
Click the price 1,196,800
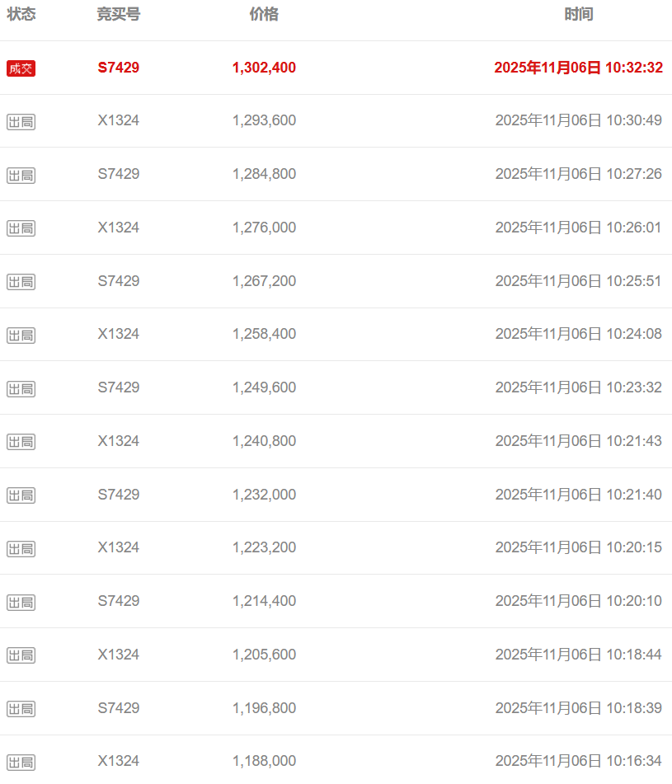click(264, 708)
